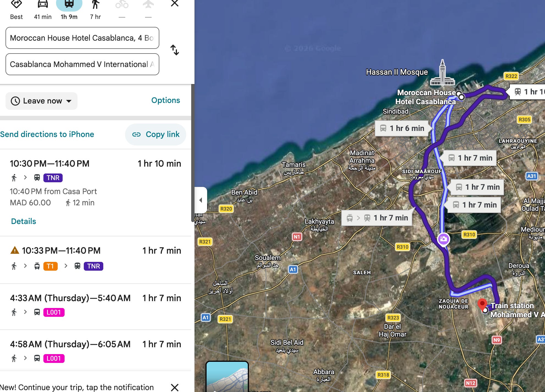
Task: Click the TNR badge in first route
Action: (x=53, y=178)
